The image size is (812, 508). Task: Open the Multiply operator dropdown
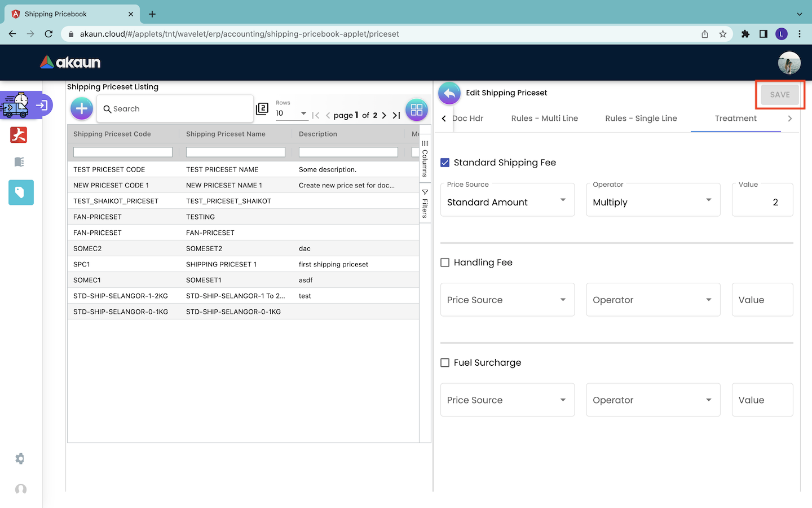tap(652, 202)
